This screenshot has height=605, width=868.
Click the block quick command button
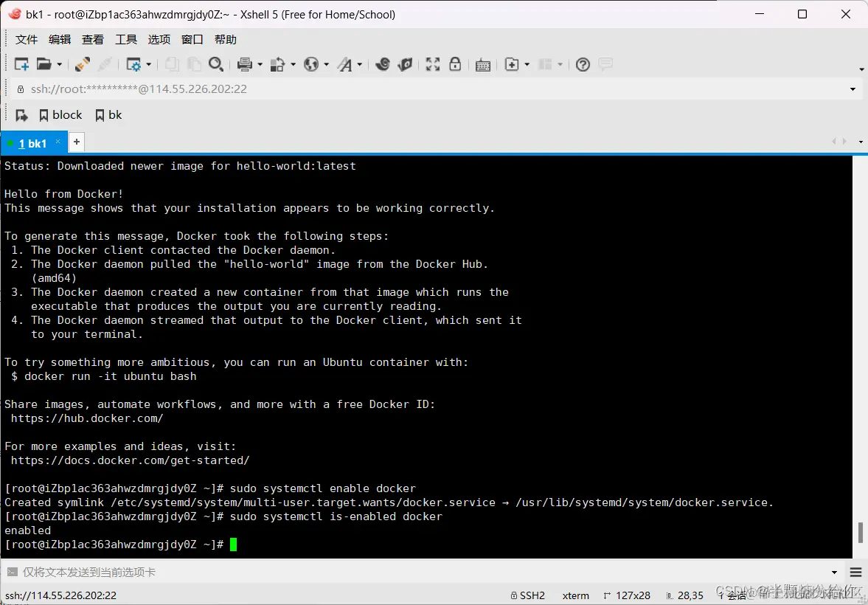(61, 114)
